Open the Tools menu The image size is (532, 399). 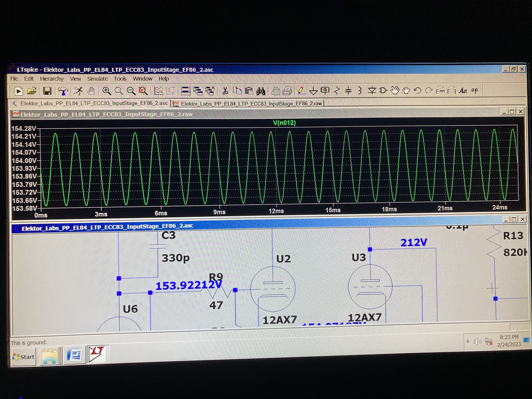[x=120, y=78]
